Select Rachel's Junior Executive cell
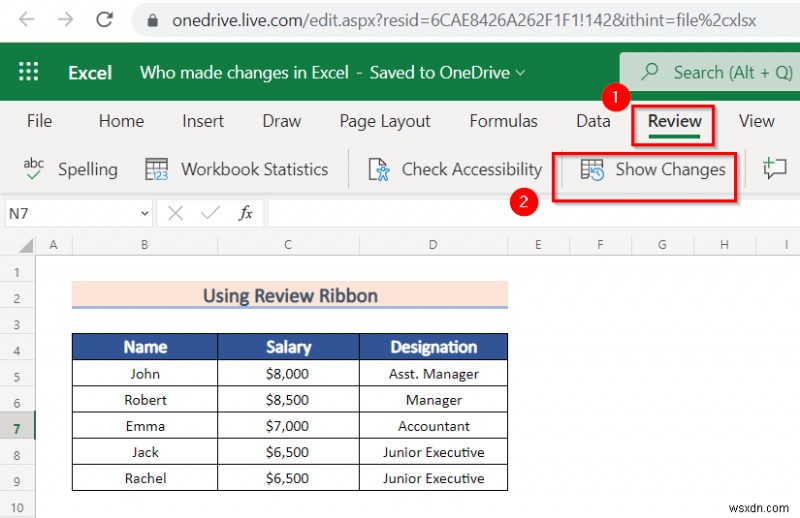This screenshot has height=518, width=800. pyautogui.click(x=433, y=478)
